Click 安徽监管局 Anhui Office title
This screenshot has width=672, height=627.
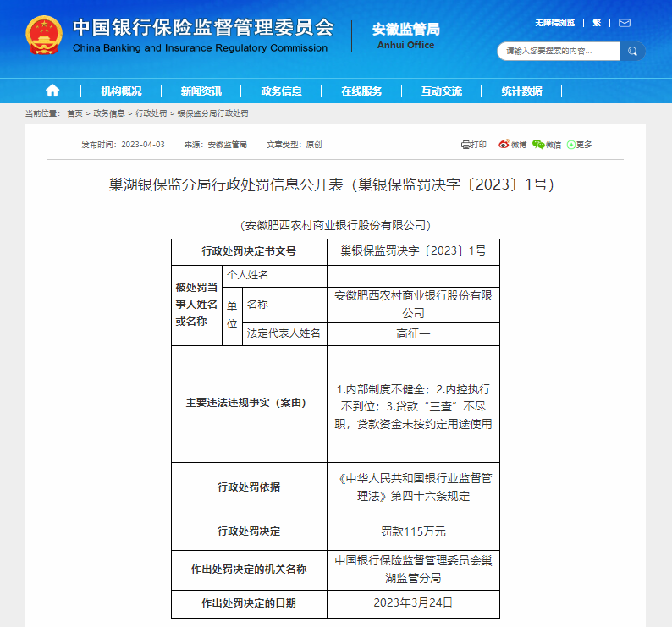(406, 36)
